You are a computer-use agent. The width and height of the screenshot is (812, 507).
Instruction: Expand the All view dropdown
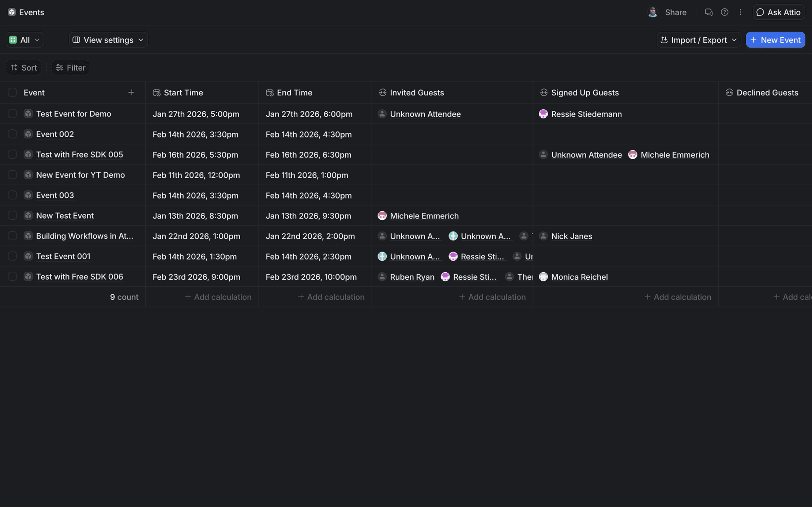click(25, 40)
